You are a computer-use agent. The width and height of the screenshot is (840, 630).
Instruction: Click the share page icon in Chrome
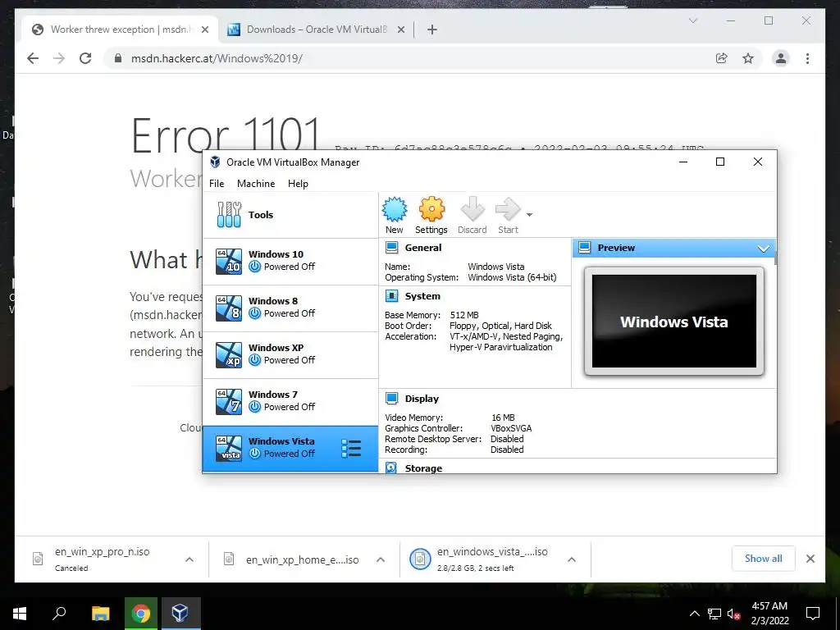pos(722,58)
